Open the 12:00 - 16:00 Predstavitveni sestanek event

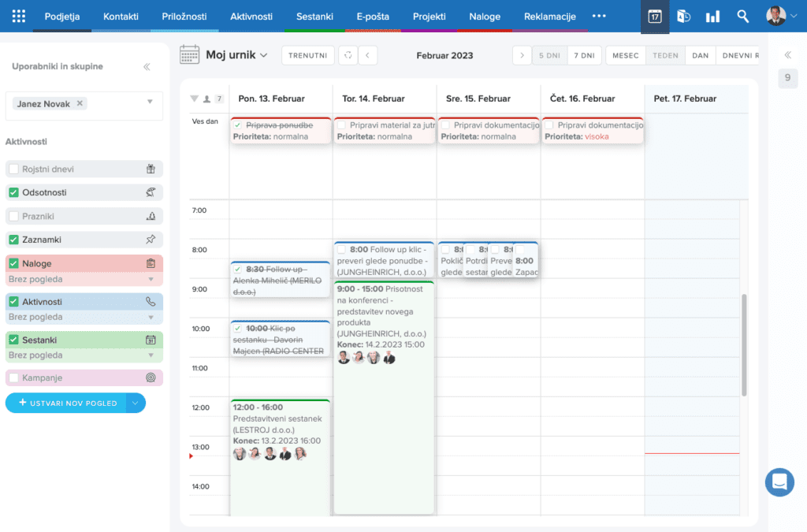(281, 457)
